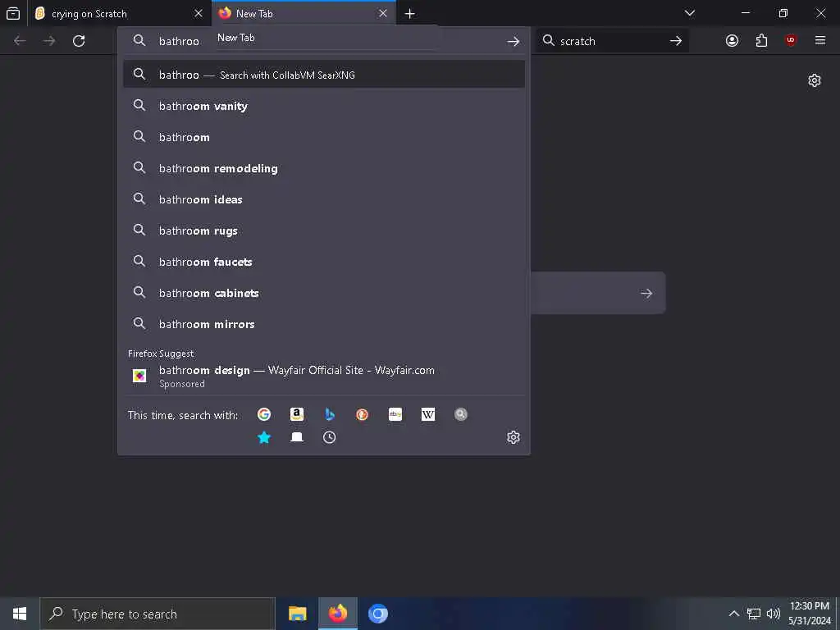Search this time with Google
Image resolution: width=840 pixels, height=630 pixels.
coord(263,414)
